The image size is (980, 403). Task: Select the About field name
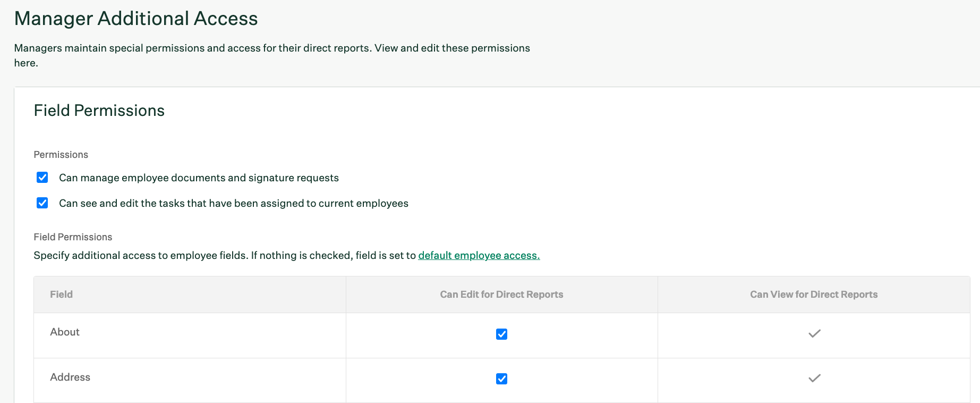pyautogui.click(x=65, y=332)
